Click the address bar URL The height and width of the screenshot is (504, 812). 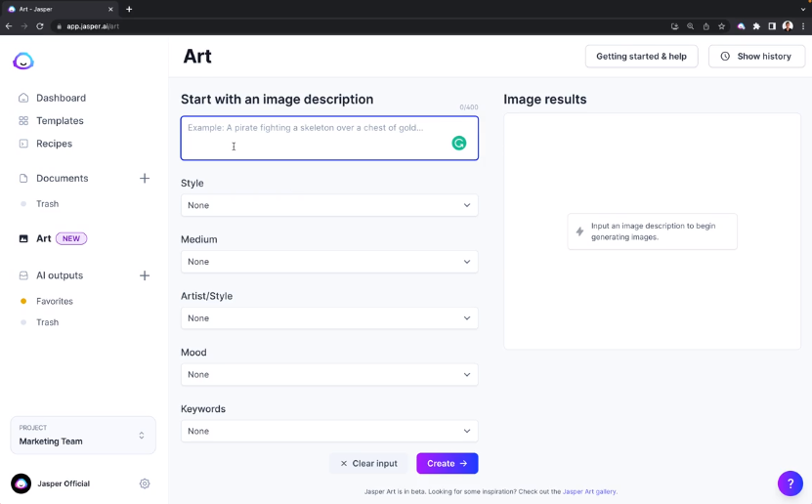coord(93,26)
